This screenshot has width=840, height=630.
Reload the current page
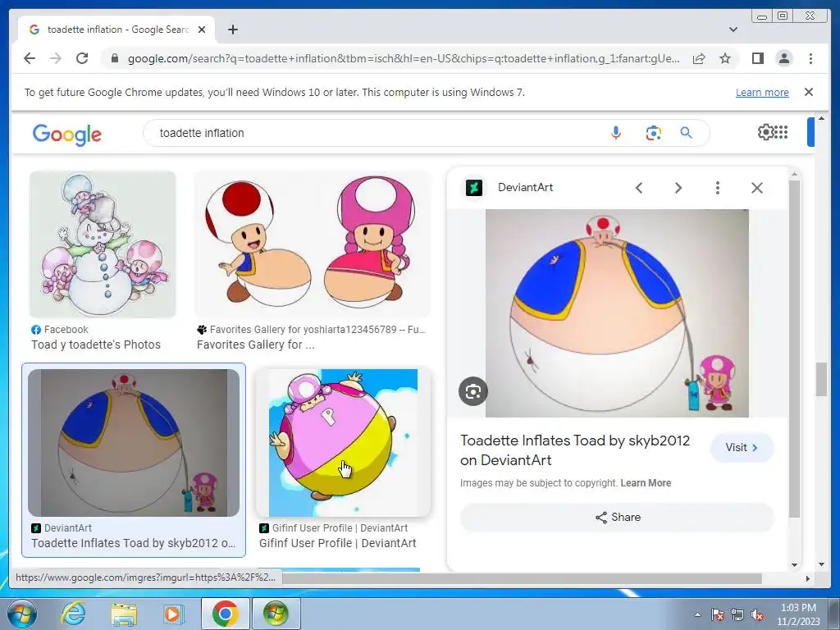click(82, 58)
